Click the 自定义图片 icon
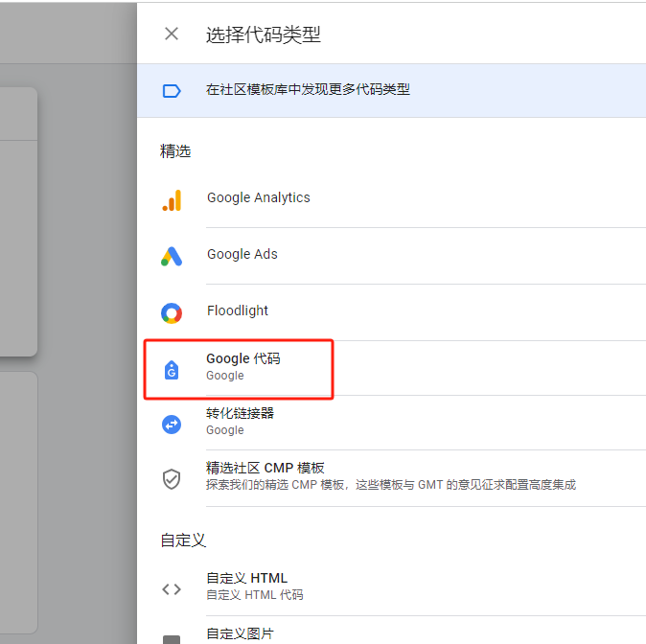 pyautogui.click(x=172, y=638)
